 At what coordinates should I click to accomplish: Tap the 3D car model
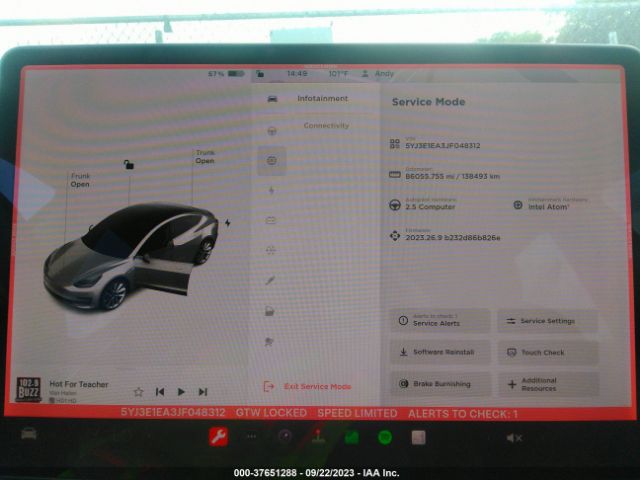click(x=131, y=256)
